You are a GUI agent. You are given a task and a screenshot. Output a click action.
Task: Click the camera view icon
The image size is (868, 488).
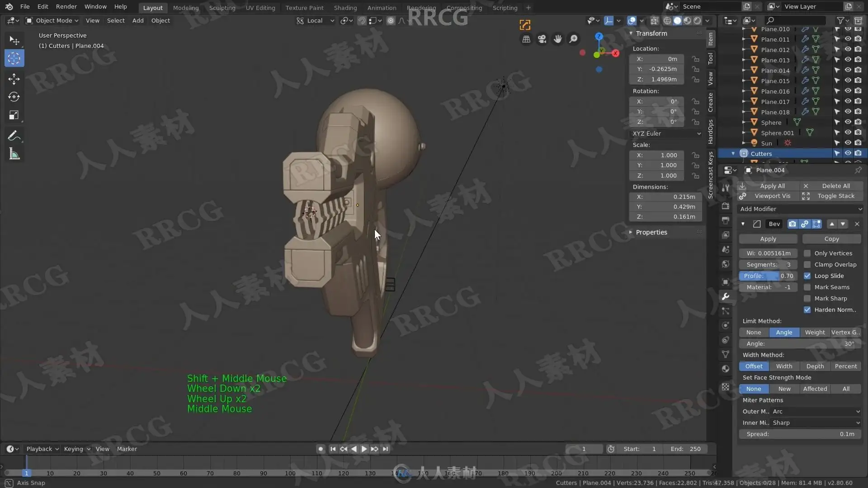542,39
